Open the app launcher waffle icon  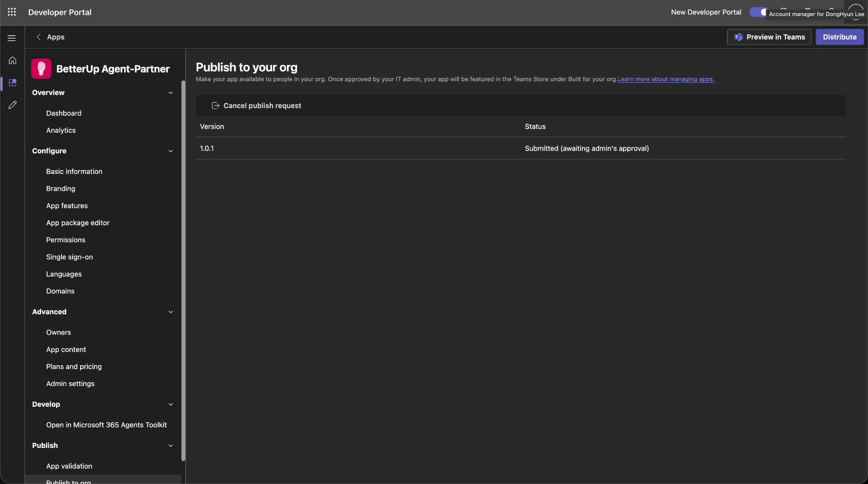12,12
